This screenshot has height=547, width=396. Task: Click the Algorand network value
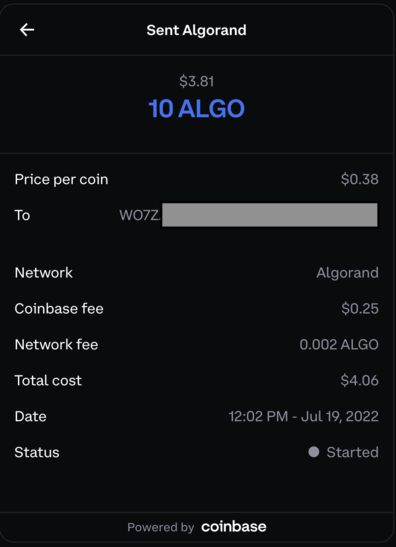[348, 273]
